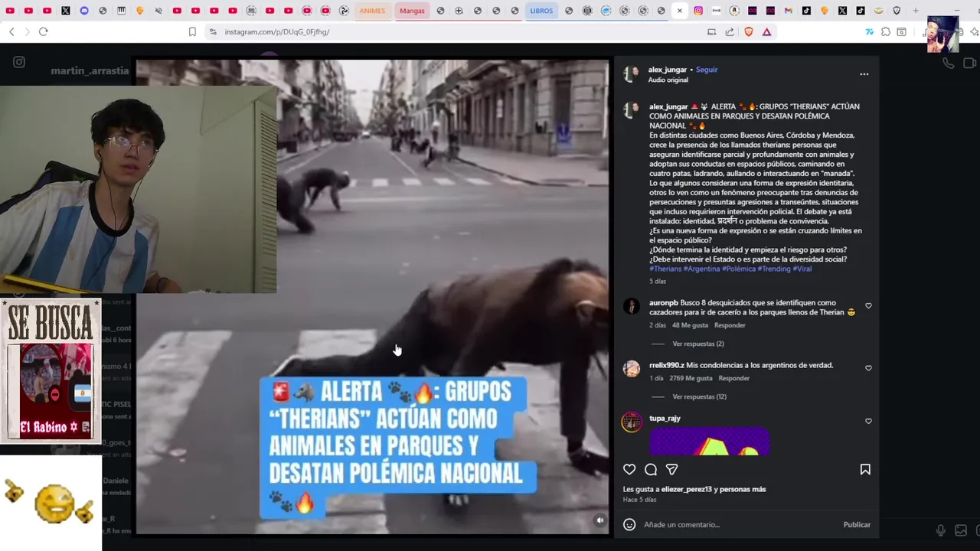This screenshot has width=980, height=551.
Task: Open alex_jungar avatar in post header
Action: point(631,74)
